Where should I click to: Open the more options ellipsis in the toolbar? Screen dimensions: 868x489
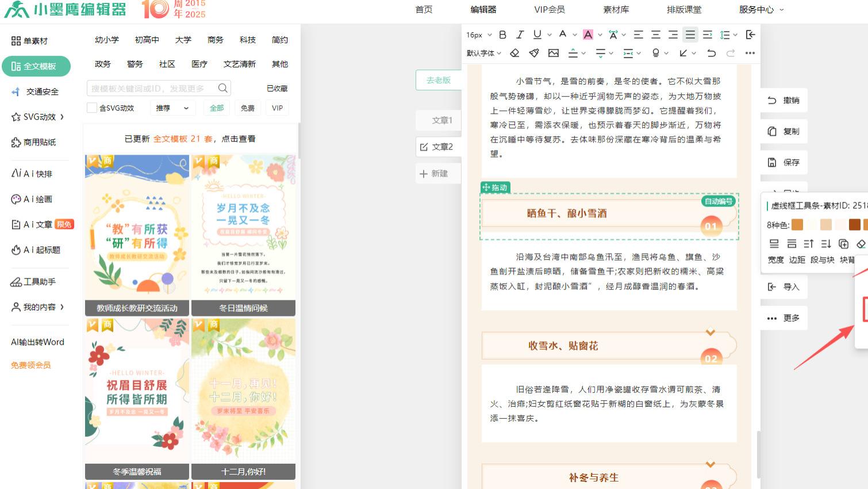(750, 53)
